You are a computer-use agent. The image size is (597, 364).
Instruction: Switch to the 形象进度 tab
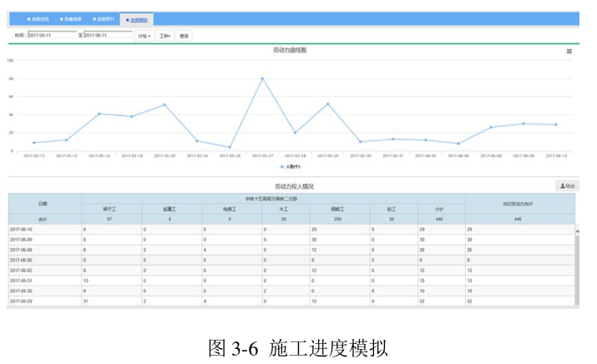[71, 19]
